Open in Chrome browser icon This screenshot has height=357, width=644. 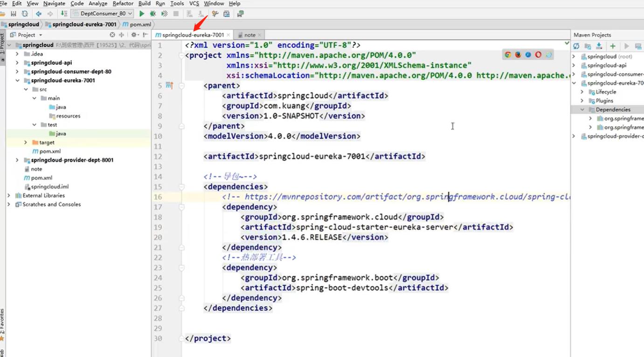508,55
